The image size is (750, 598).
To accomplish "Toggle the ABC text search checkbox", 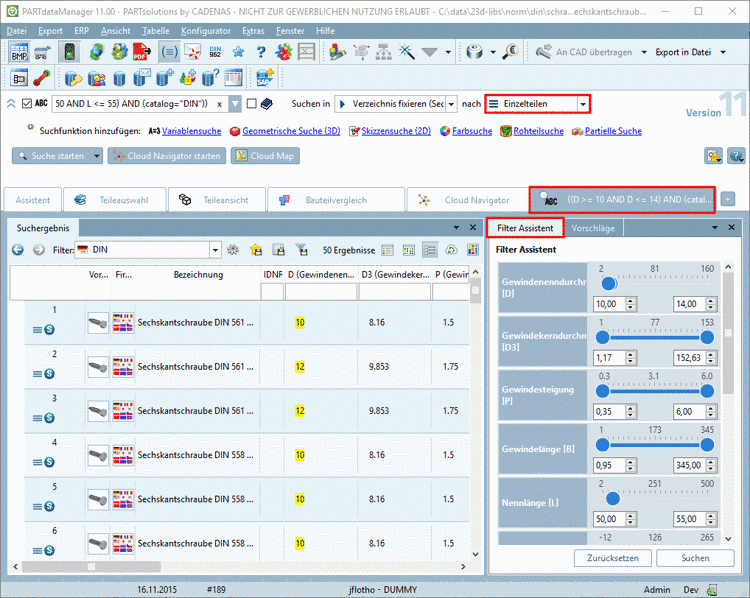I will point(26,103).
